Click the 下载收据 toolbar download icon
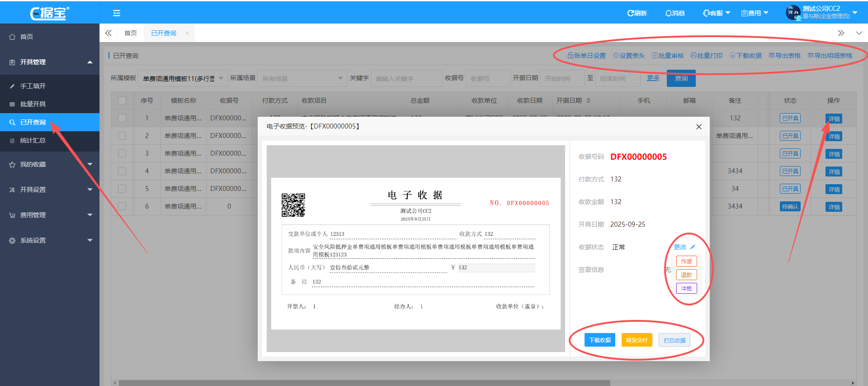868x386 pixels. 732,56
